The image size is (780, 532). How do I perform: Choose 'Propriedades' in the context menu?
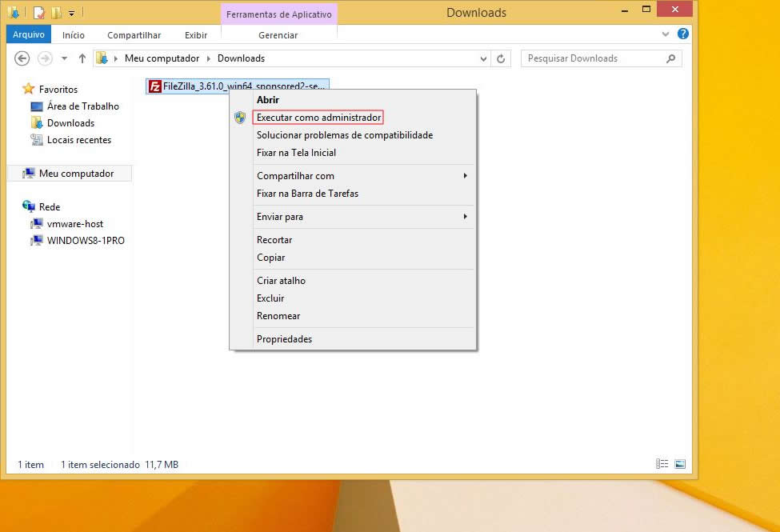coord(284,339)
